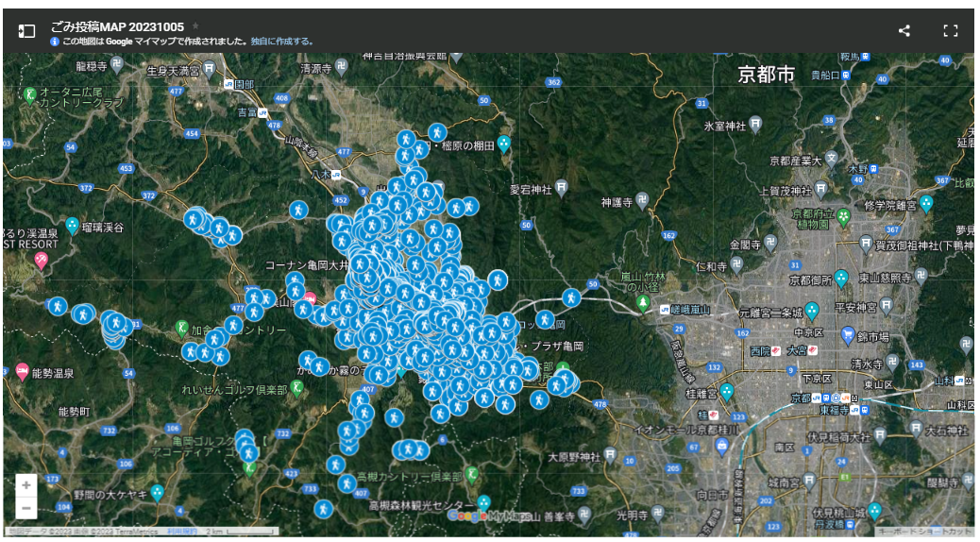The width and height of the screenshot is (980, 542).
Task: Click the 鞍馬 station marker
Action: point(865,57)
